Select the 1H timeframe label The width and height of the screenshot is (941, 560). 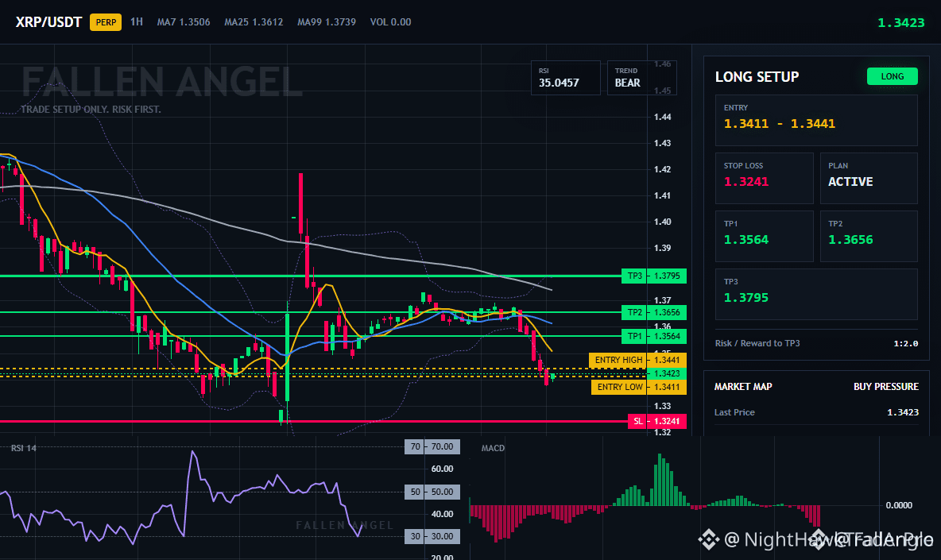[137, 22]
